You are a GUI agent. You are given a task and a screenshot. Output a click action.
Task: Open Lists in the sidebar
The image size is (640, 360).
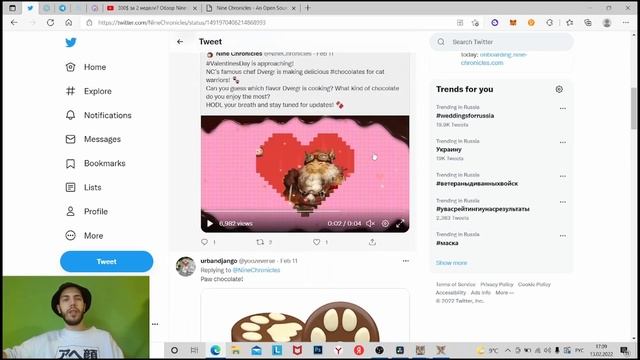[x=83, y=187]
